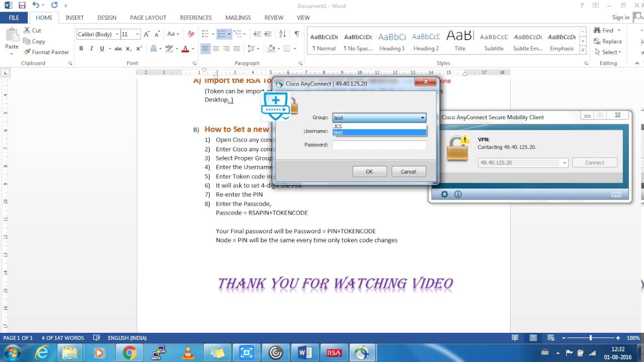This screenshot has width=644, height=362.
Task: Open the font size 11 dropdown
Action: [138, 34]
